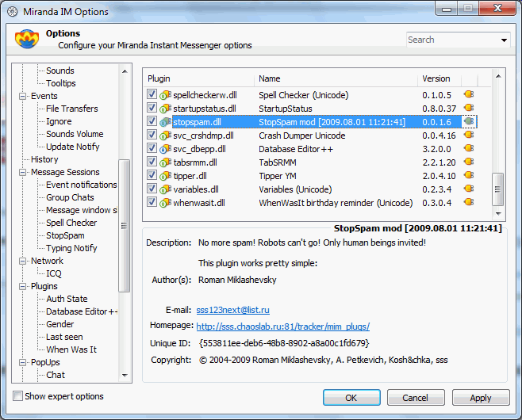Click the options tree scrollbar thumb
Viewport: 522px width, 420px height.
[125, 226]
